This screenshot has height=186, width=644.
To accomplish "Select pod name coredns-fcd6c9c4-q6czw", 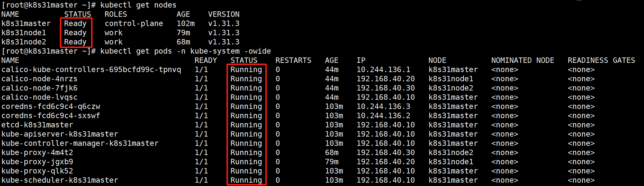I will [x=51, y=107].
